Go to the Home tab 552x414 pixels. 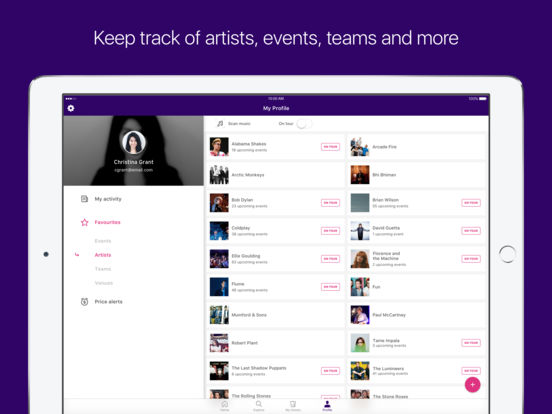(x=225, y=406)
